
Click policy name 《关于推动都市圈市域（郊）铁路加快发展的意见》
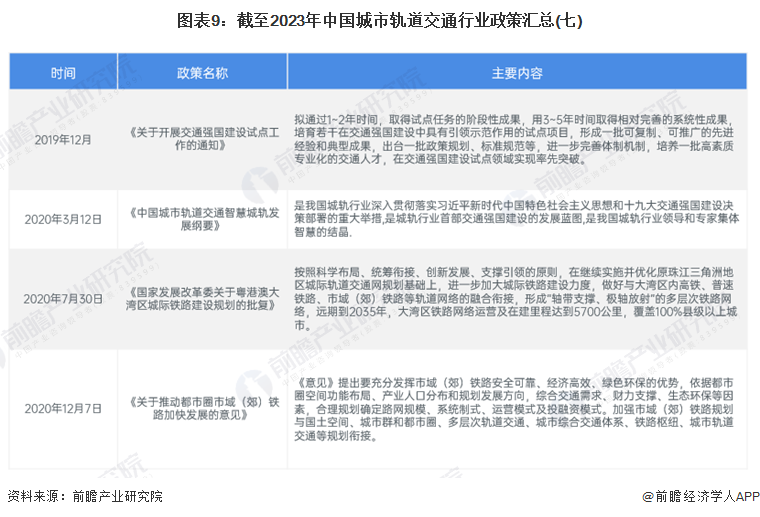tap(202, 408)
